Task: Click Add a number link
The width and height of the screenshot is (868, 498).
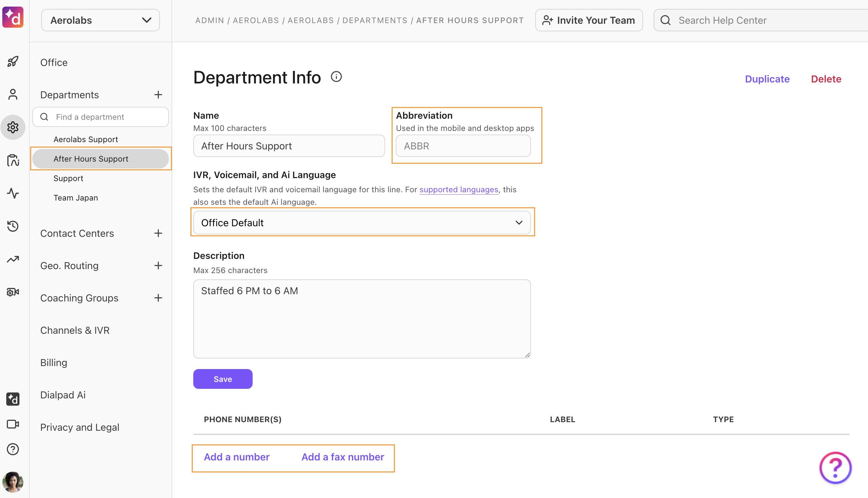Action: click(237, 457)
